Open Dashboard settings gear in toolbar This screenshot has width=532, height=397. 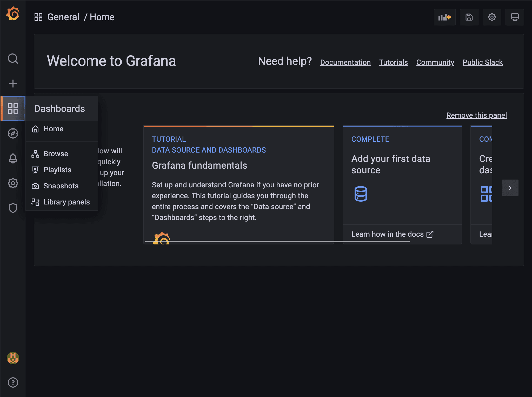pos(492,17)
